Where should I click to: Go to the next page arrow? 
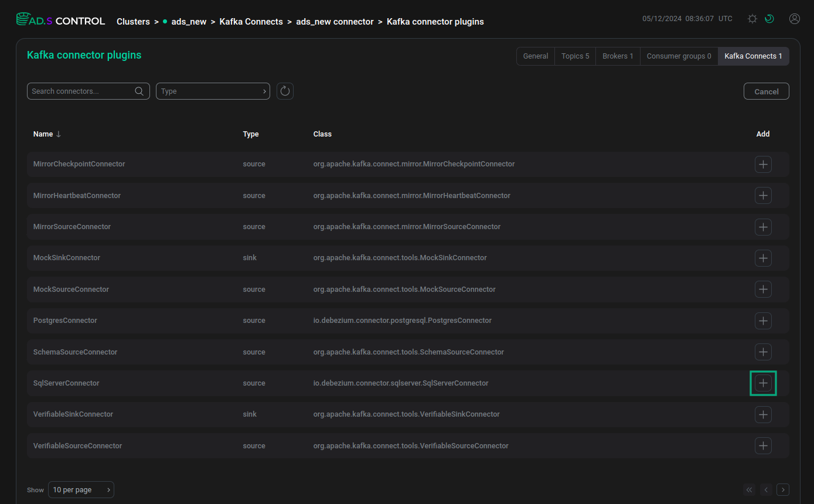783,490
